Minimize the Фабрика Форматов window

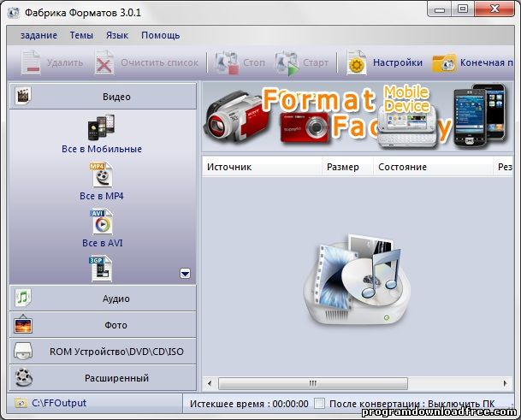[x=440, y=9]
